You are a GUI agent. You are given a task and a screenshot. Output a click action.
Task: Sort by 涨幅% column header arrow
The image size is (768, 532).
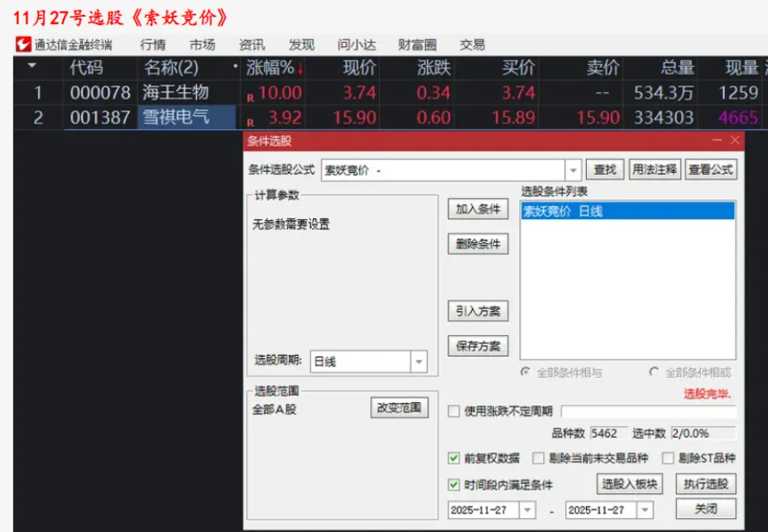[300, 68]
